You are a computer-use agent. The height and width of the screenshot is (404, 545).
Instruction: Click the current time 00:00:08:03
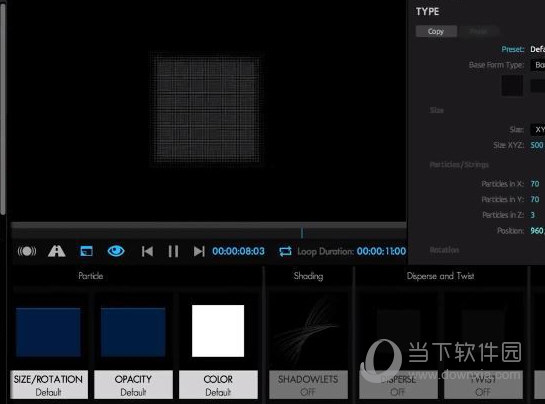click(238, 251)
